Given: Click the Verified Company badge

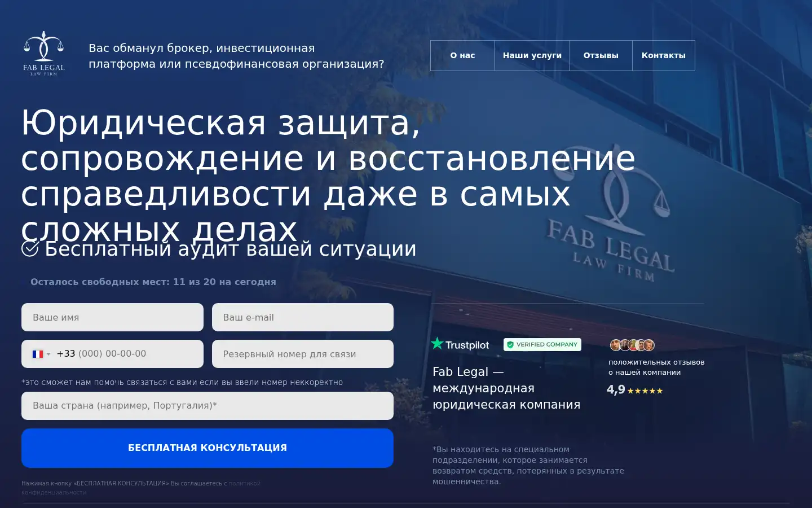Looking at the screenshot, I should [542, 344].
